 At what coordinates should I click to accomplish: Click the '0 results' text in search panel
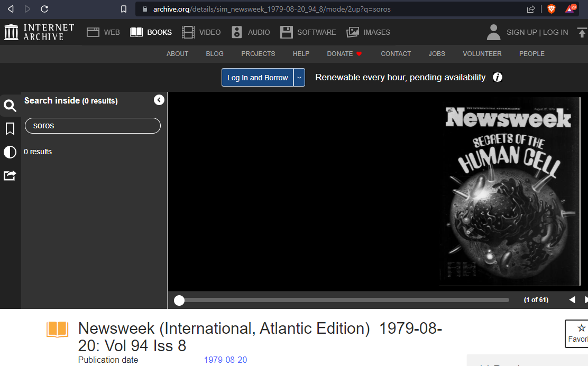(38, 152)
